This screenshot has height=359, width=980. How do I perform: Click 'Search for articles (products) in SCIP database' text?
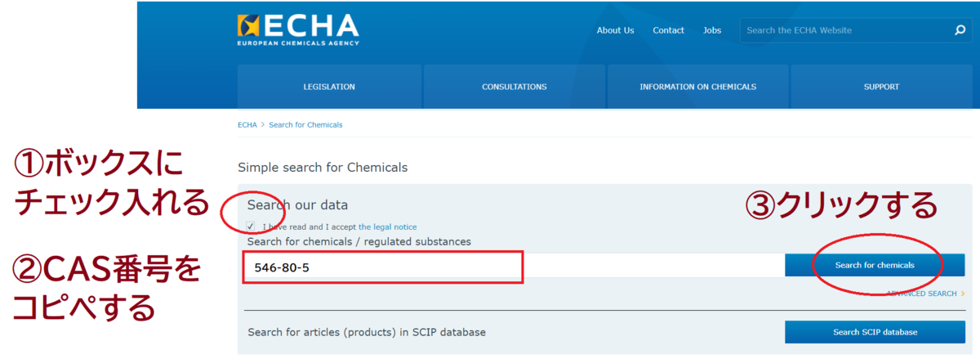[x=367, y=332]
